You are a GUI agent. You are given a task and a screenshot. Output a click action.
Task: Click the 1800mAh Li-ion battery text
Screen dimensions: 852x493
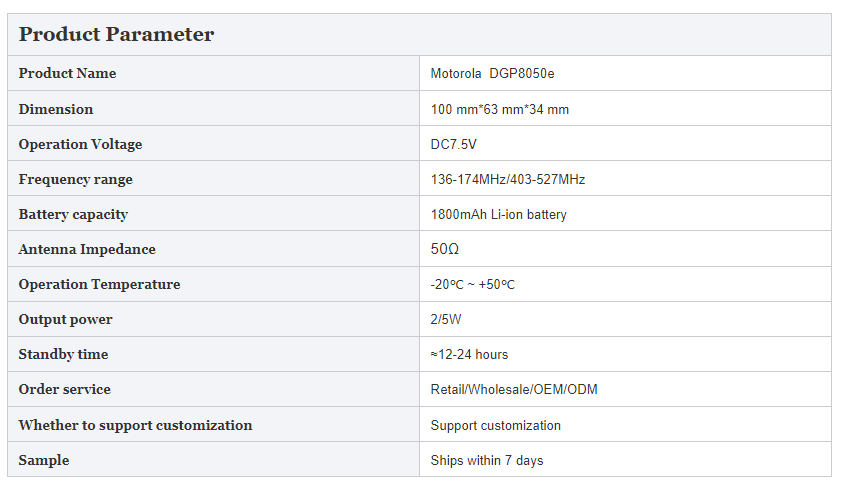click(x=498, y=215)
